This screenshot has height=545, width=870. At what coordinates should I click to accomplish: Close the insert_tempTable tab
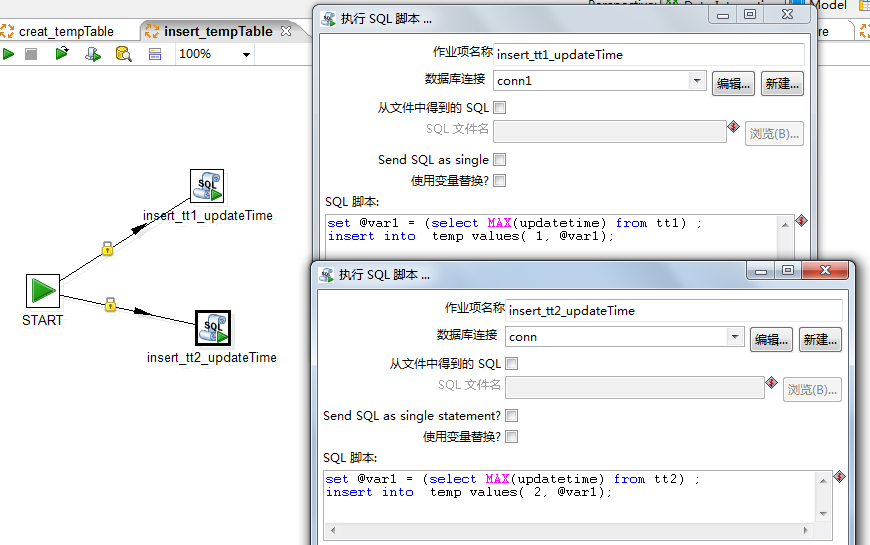(x=286, y=31)
